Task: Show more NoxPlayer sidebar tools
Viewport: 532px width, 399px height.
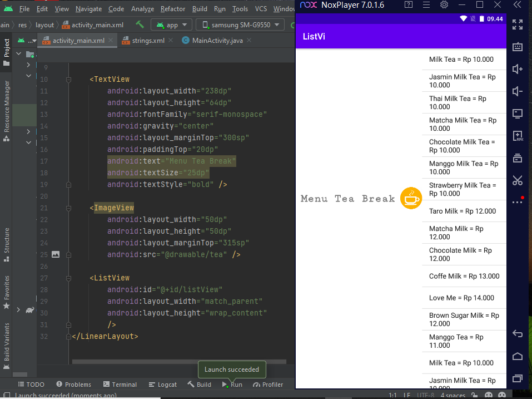Action: (518, 201)
